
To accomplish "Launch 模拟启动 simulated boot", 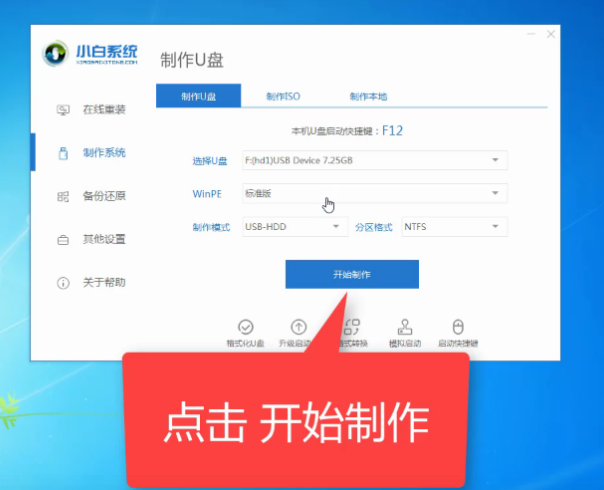I will 405,328.
